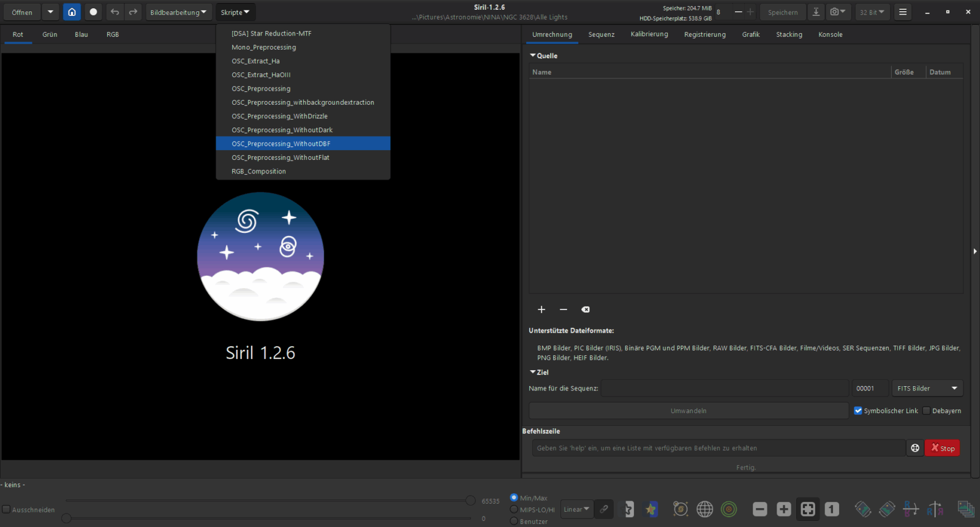Viewport: 980px width, 527px height.
Task: Click the redo arrow icon
Action: pos(133,12)
